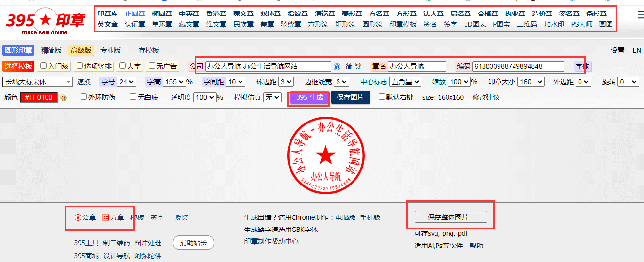644x262 pixels.
Task: Open 印章制作帮助中心 link
Action: click(272, 241)
